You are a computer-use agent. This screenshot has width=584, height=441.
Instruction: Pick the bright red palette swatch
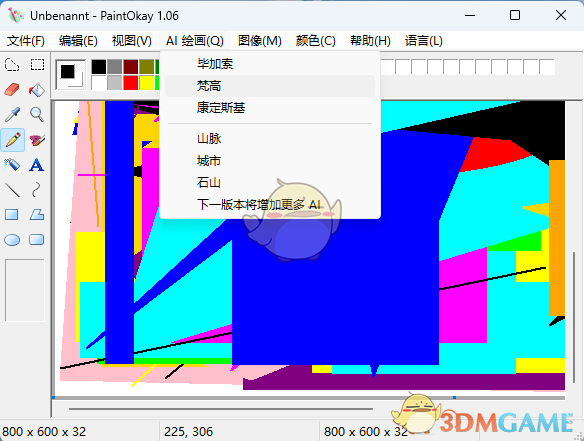pos(131,83)
